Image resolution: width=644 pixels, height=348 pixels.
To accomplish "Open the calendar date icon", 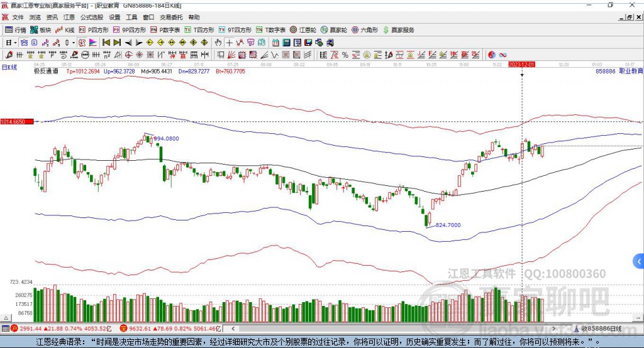I will coord(275,42).
